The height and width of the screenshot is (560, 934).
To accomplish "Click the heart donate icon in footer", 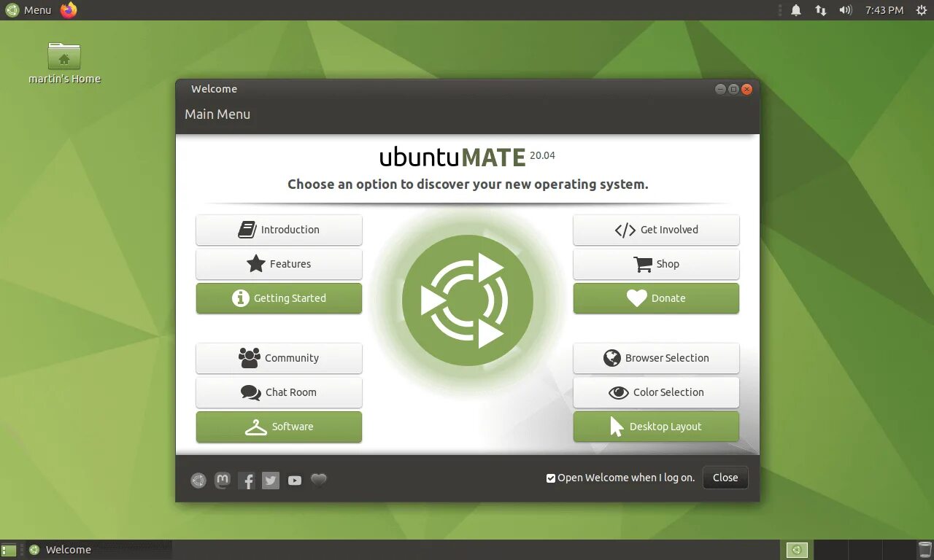I will click(x=319, y=480).
